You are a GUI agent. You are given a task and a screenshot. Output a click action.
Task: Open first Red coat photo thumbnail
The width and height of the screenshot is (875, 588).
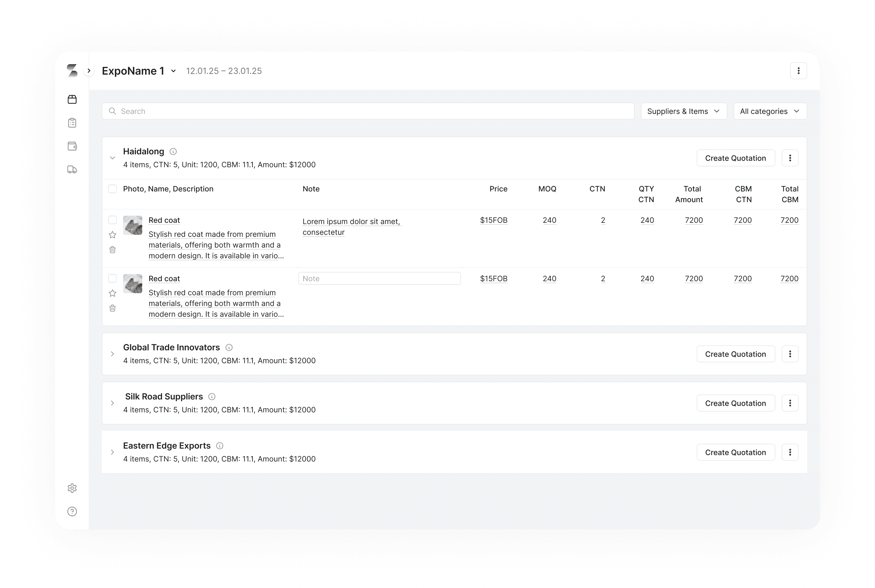pos(133,225)
